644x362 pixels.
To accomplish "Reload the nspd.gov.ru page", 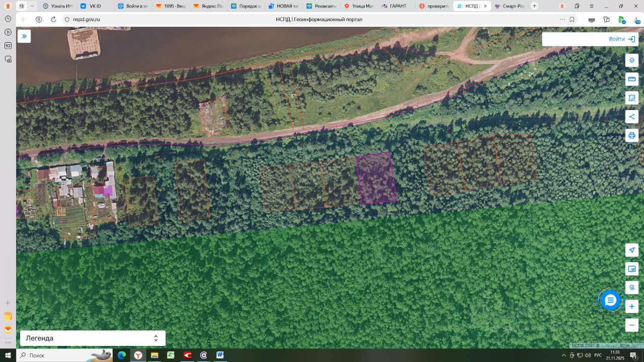I will coord(53,19).
